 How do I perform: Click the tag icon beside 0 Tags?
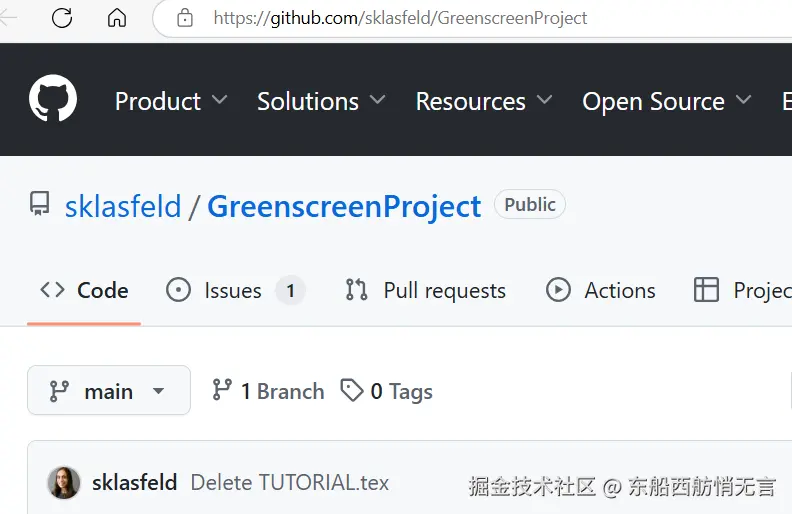click(x=351, y=390)
